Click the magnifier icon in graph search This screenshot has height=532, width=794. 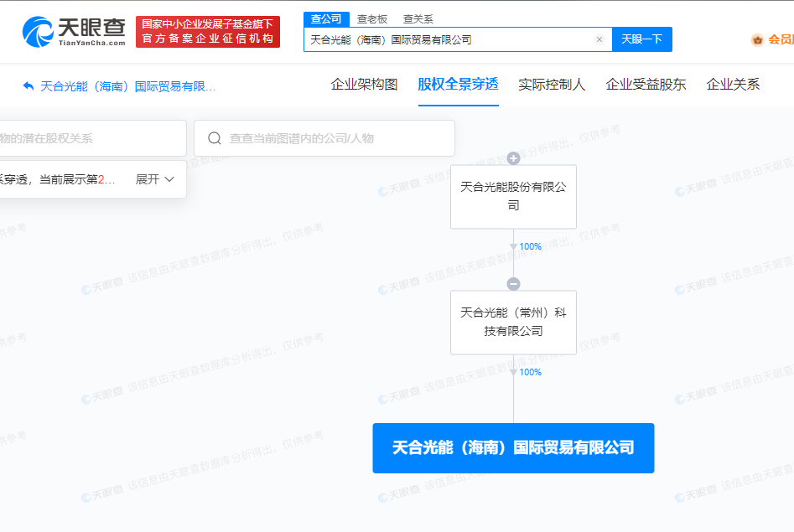tap(215, 138)
